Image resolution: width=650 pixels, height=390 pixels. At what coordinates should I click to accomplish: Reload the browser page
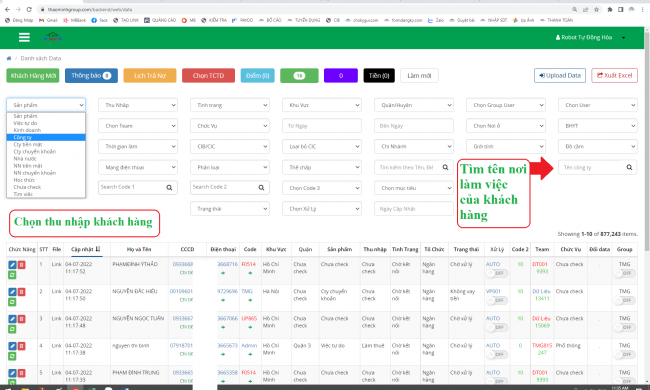pos(29,9)
